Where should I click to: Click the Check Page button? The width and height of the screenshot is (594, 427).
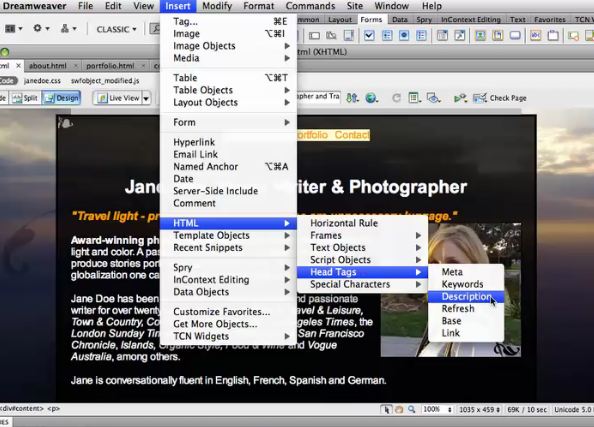(x=499, y=98)
